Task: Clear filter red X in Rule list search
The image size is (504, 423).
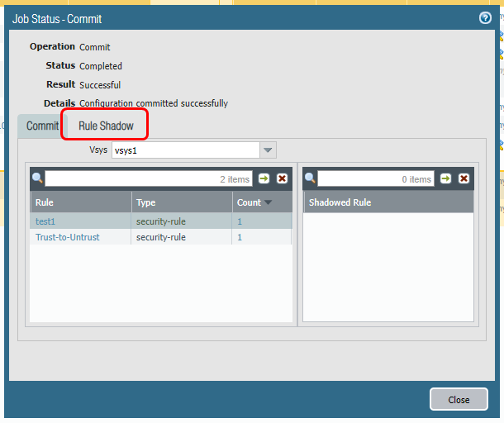Action: [x=283, y=178]
